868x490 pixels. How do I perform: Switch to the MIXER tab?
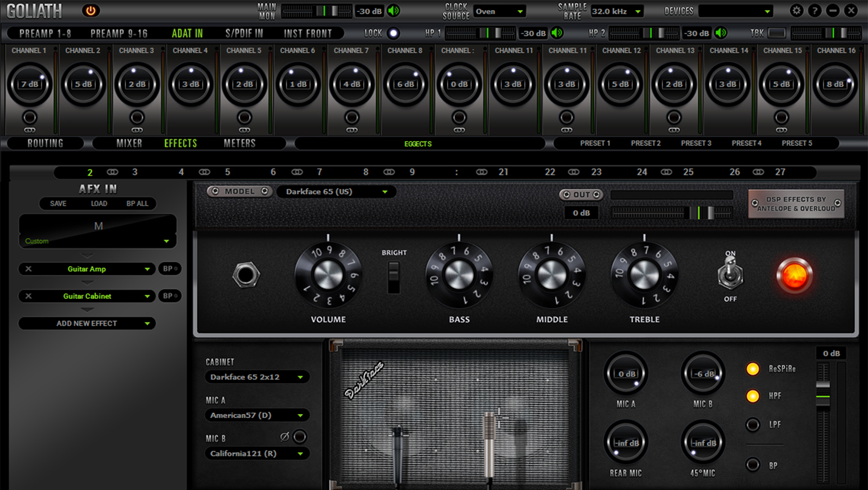129,143
